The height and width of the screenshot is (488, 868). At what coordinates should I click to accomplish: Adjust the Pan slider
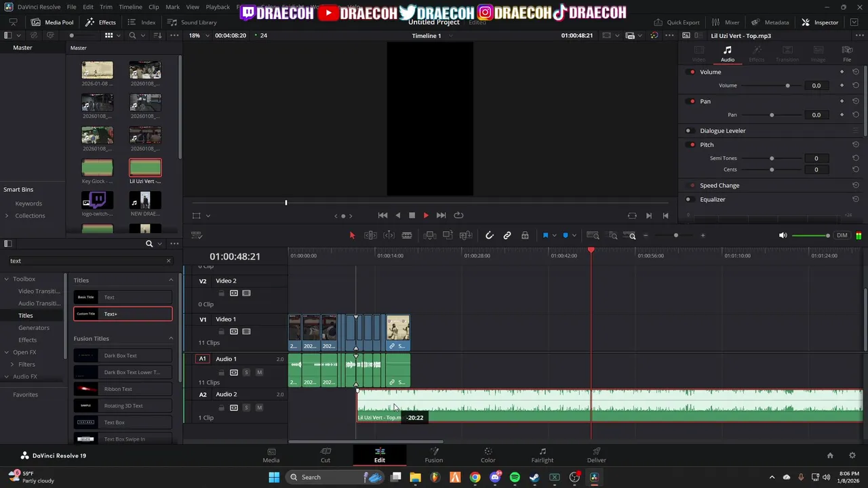[x=772, y=115]
